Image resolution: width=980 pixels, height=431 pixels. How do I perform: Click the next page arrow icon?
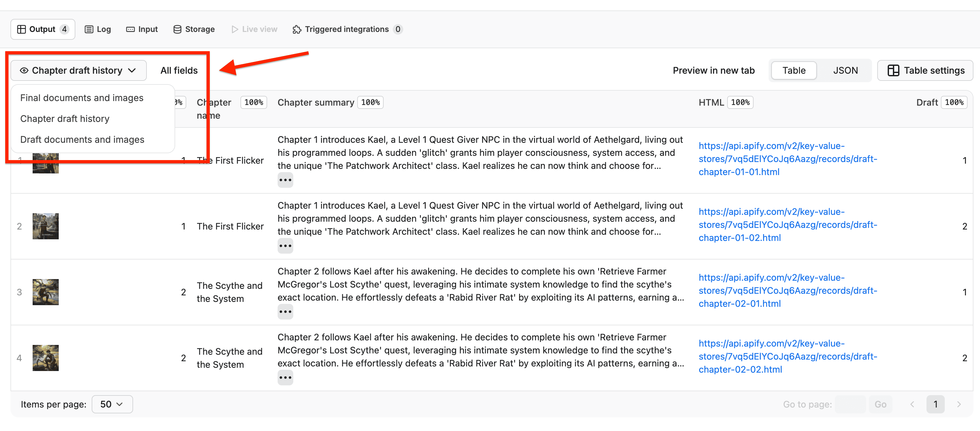959,404
